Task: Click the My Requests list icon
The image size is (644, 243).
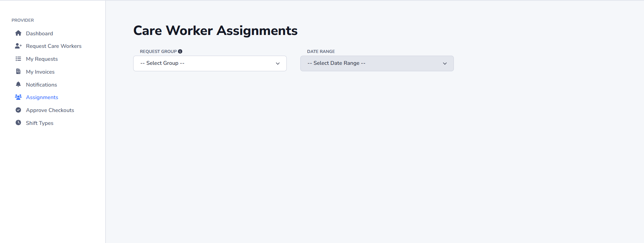Action: 18,59
